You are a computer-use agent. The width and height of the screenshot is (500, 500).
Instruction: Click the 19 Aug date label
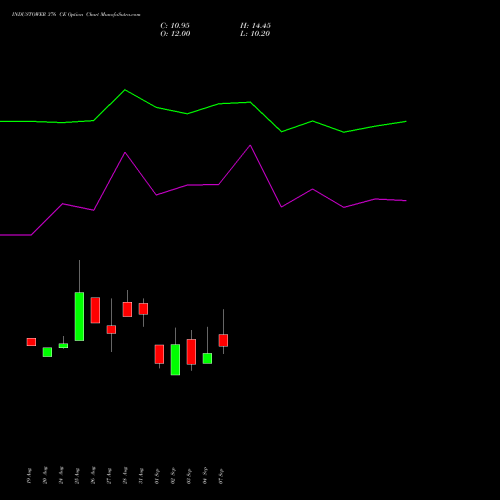coord(29,476)
